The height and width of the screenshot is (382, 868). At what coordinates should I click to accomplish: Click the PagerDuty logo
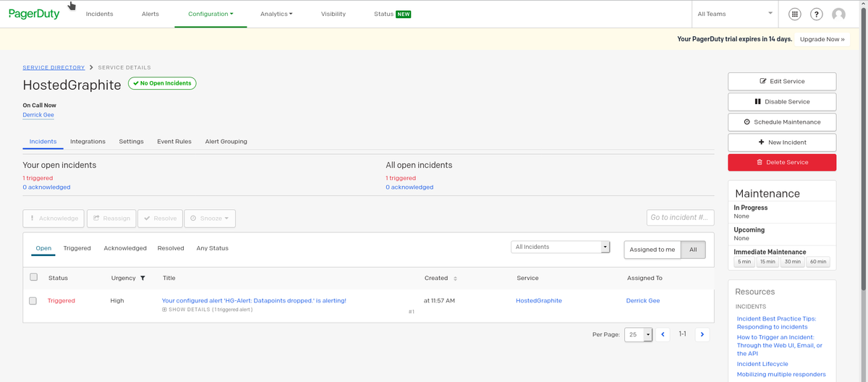coord(34,14)
